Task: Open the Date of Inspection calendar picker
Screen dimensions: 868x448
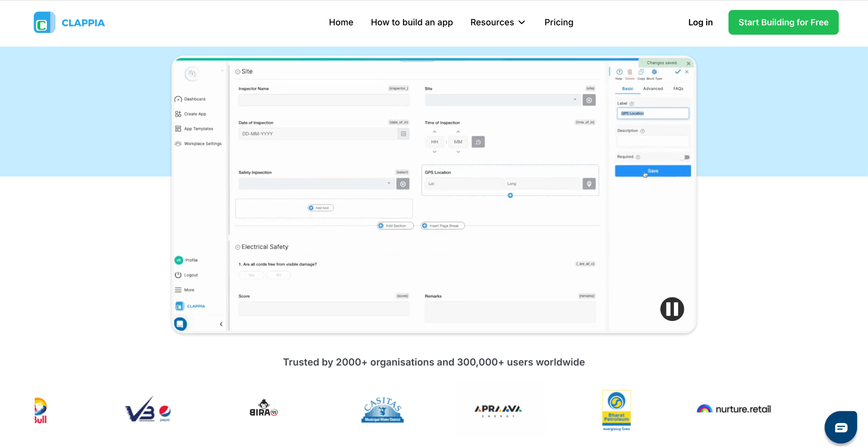Action: 403,134
